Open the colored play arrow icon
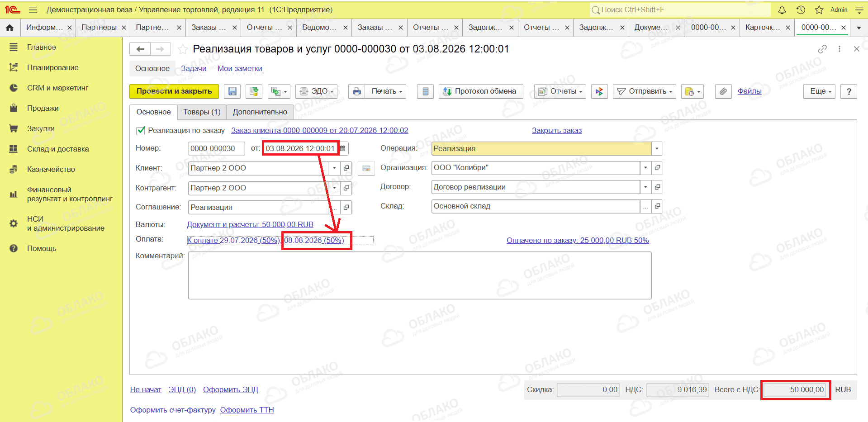 (599, 91)
